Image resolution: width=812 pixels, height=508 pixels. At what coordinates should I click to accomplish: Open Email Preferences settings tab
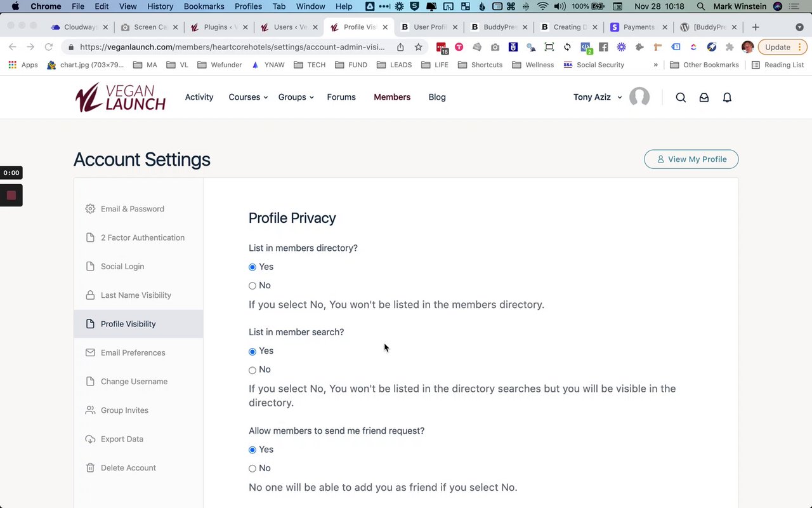[x=133, y=352]
